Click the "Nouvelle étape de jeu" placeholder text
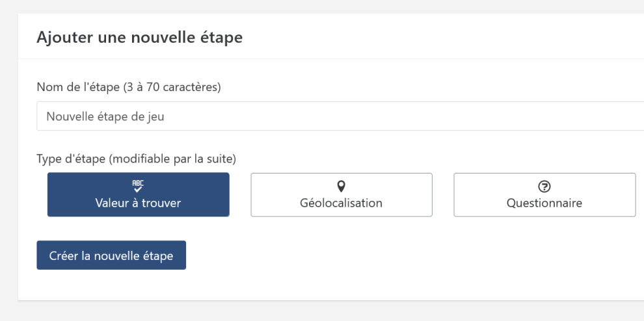 coord(95,117)
